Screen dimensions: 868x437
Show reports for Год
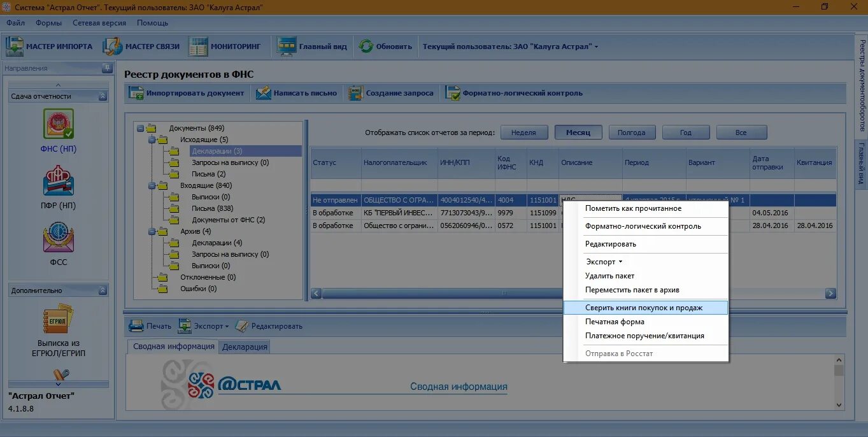686,133
